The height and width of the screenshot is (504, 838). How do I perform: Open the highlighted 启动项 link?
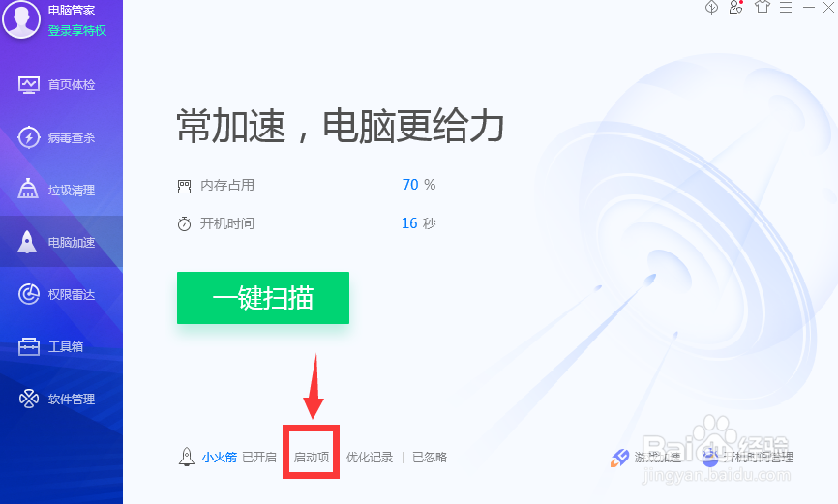(x=311, y=458)
